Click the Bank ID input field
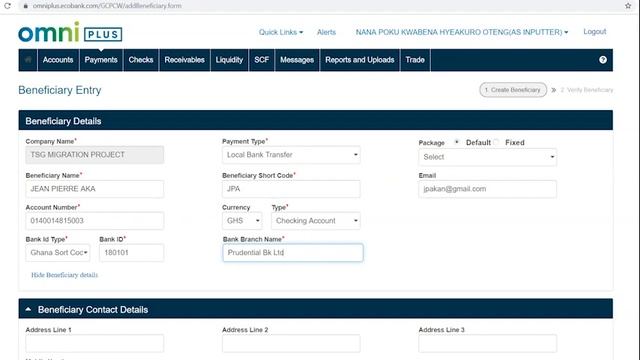The height and width of the screenshot is (360, 640). point(131,253)
